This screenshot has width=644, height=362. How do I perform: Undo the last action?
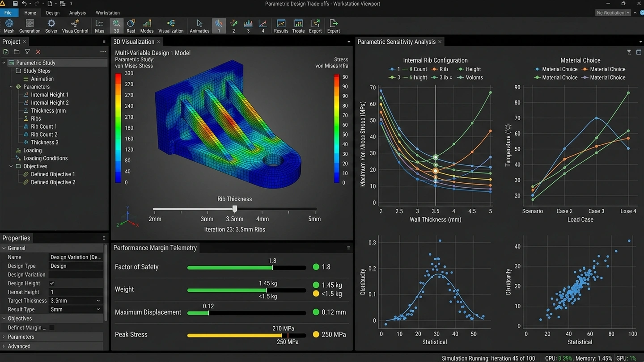click(24, 4)
